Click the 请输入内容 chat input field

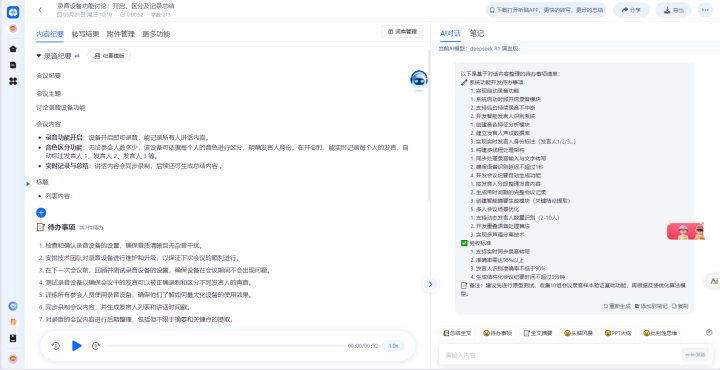(560, 355)
